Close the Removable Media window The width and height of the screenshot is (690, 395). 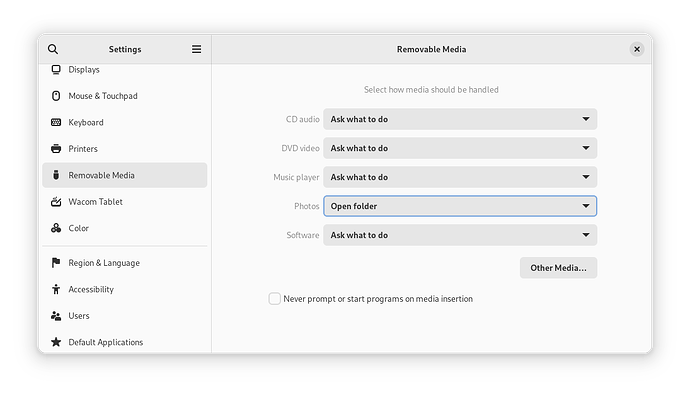point(637,49)
